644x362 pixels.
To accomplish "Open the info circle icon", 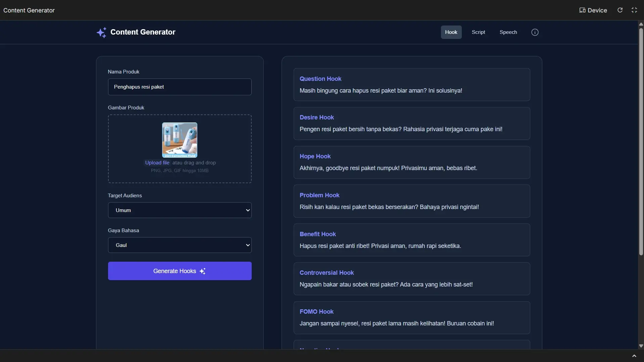I will (x=535, y=32).
